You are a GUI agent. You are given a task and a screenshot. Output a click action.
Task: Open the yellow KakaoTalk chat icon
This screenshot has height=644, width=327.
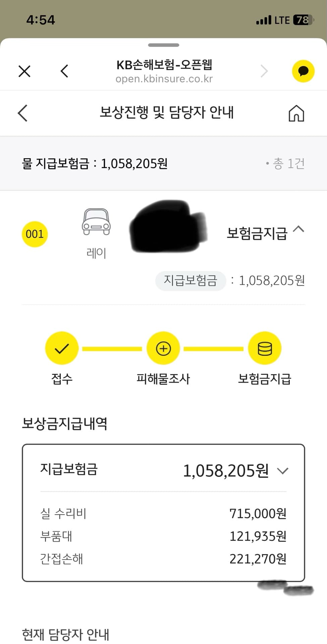303,71
